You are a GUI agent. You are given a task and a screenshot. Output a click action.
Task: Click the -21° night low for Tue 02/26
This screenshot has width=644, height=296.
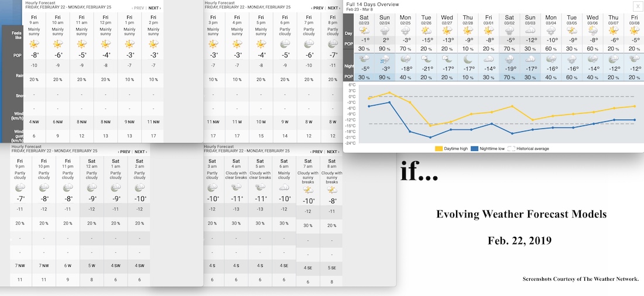[426, 69]
